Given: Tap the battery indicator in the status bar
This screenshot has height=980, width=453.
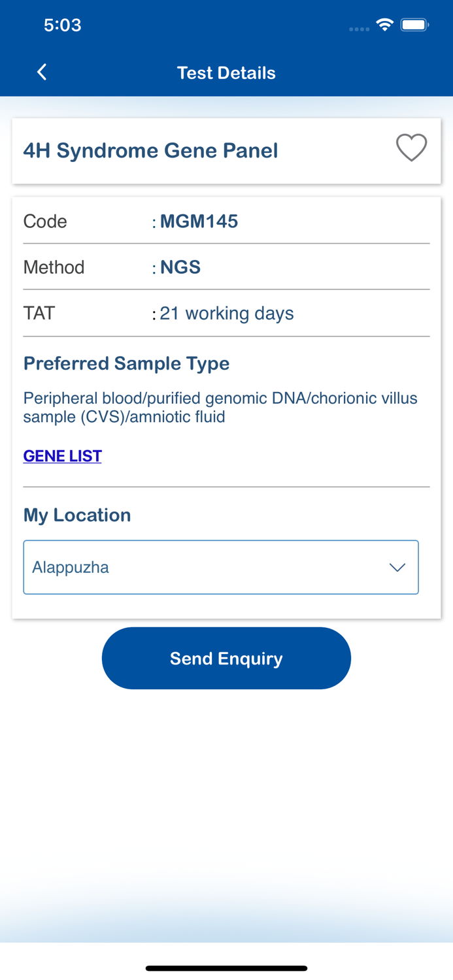Looking at the screenshot, I should tap(414, 24).
